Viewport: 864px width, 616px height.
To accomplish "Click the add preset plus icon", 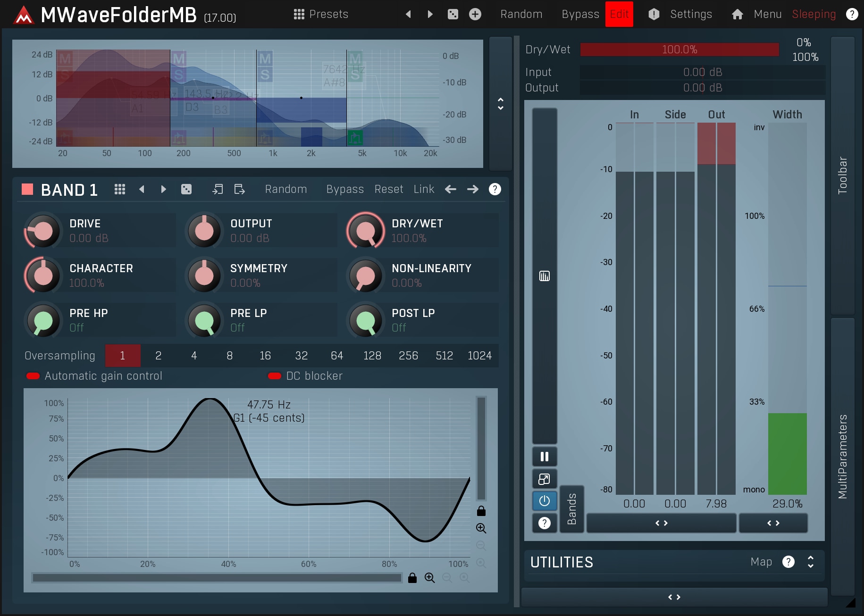I will (475, 14).
